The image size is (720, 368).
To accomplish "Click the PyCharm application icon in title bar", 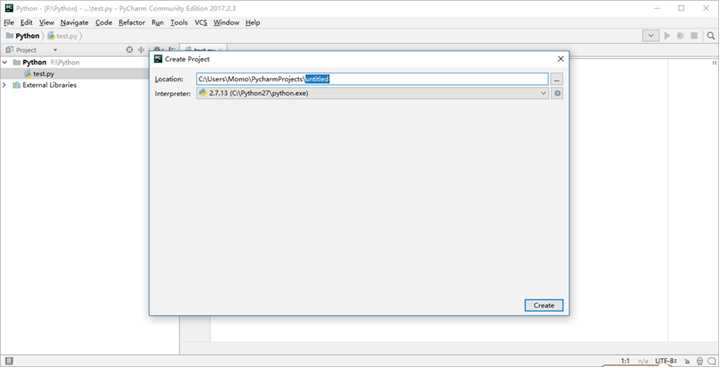I will pos(9,8).
